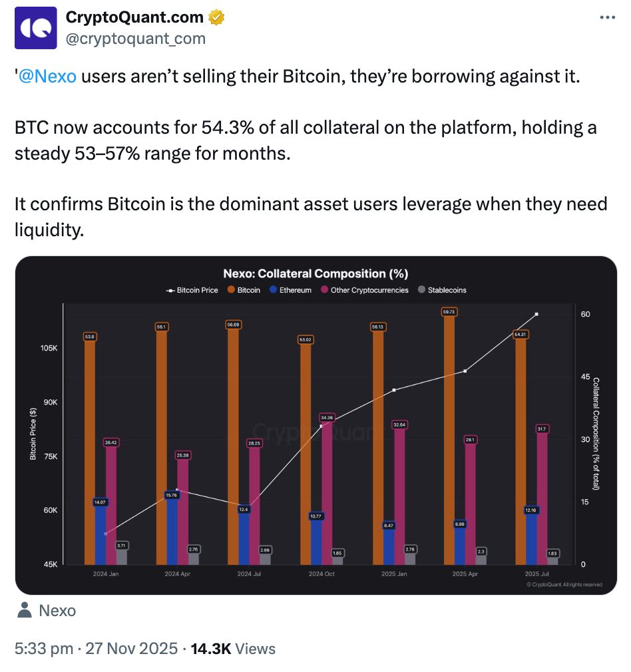Open the three-dot more options menu
This screenshot has width=631, height=672.
point(608,18)
